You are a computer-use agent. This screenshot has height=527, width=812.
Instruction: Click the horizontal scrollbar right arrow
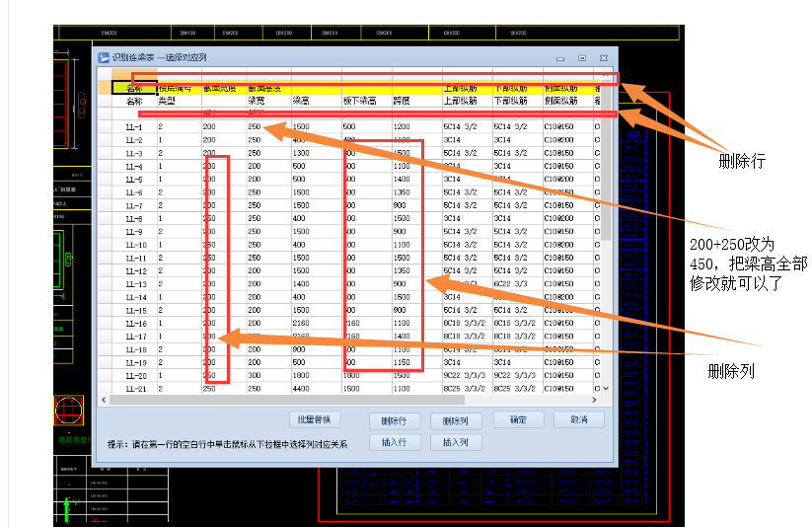pyautogui.click(x=594, y=400)
